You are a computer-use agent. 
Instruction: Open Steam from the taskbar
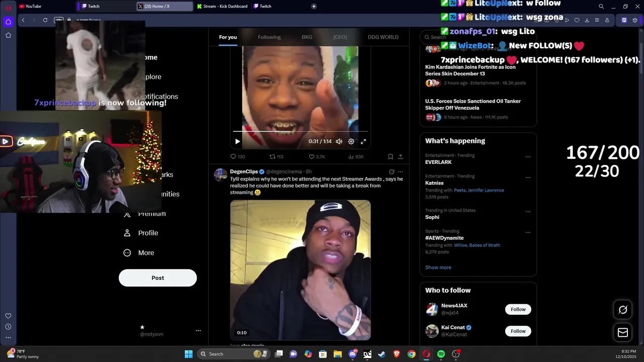(x=382, y=354)
